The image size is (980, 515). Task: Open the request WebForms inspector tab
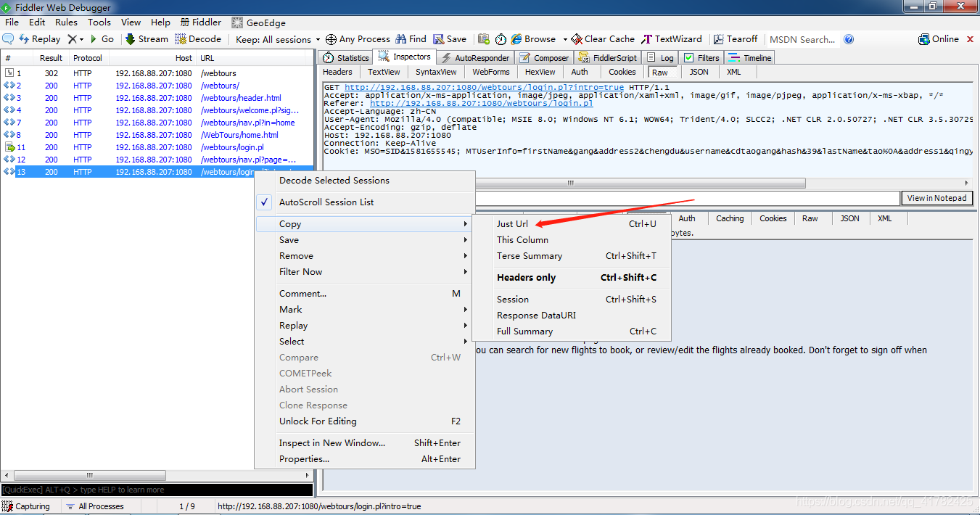(x=491, y=72)
